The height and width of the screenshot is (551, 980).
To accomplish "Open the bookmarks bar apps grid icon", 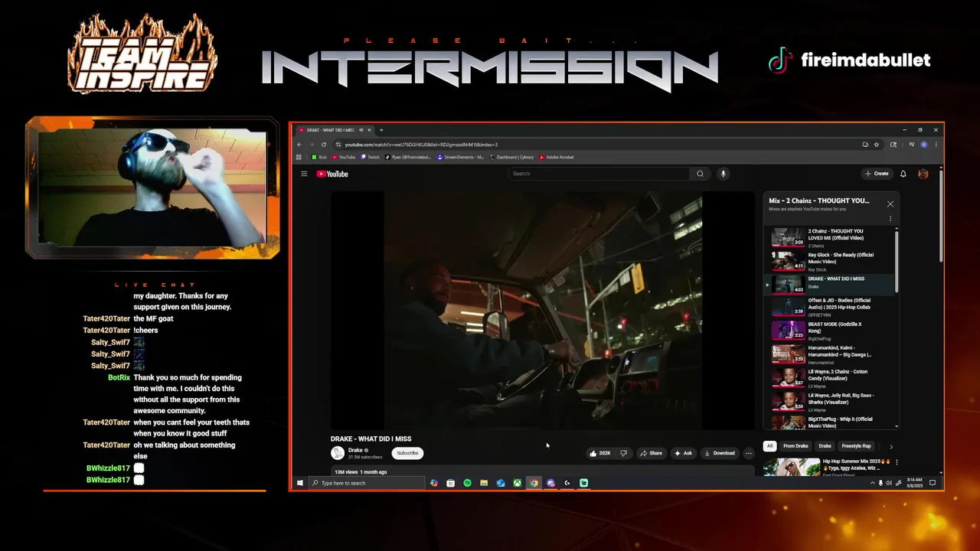I will click(x=299, y=157).
